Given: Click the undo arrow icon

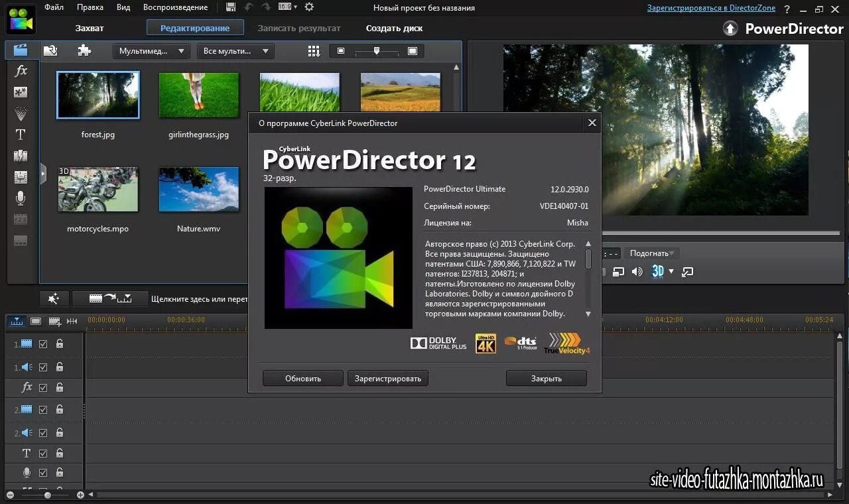Looking at the screenshot, I should tap(249, 7).
